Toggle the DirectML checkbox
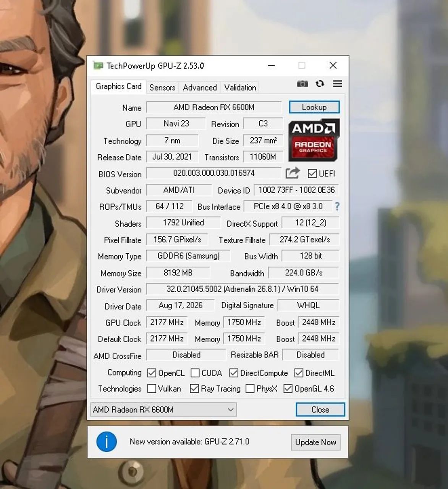The height and width of the screenshot is (489, 448). 299,373
